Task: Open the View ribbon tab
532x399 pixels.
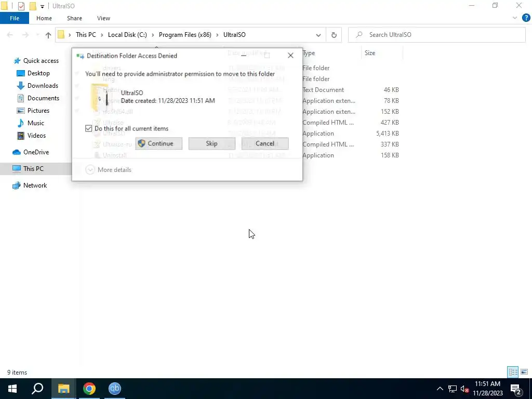Action: point(103,18)
